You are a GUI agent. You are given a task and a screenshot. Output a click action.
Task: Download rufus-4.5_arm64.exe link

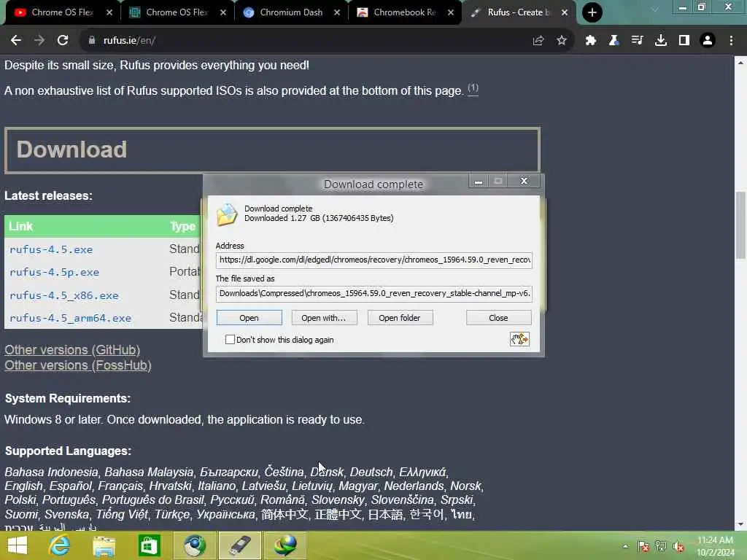[70, 318]
